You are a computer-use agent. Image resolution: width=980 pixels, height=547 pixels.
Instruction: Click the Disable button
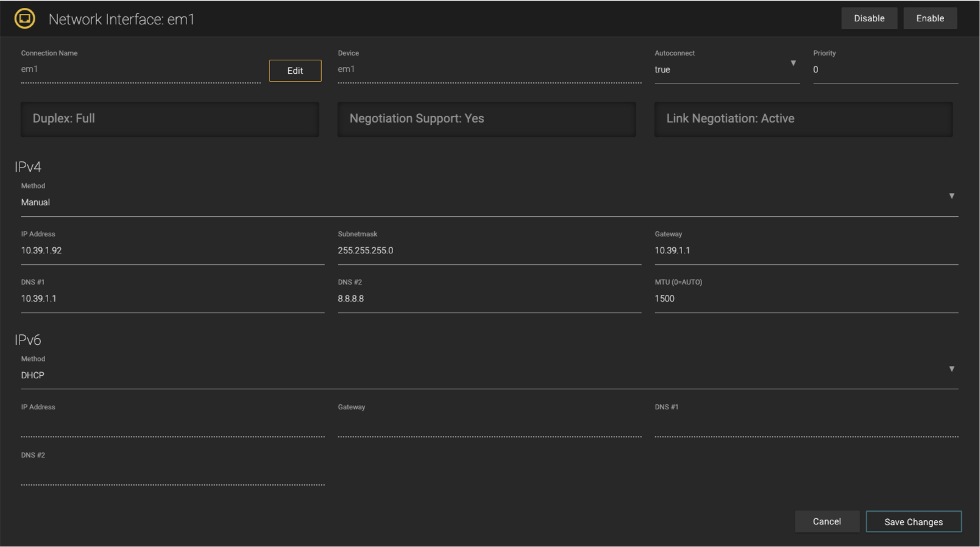pos(869,18)
